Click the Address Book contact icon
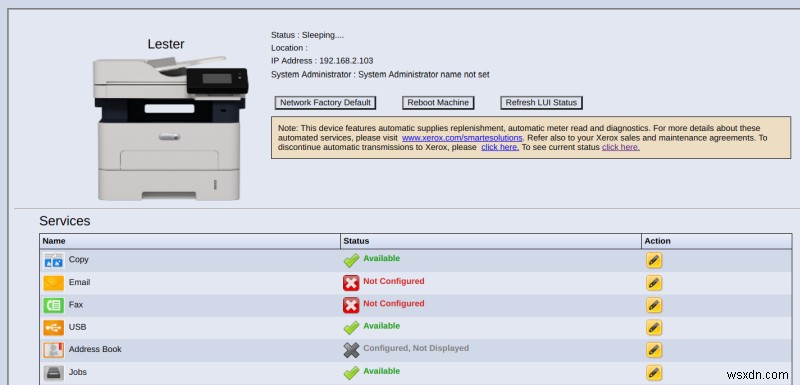Viewport: 800px width, 385px height. tap(54, 350)
